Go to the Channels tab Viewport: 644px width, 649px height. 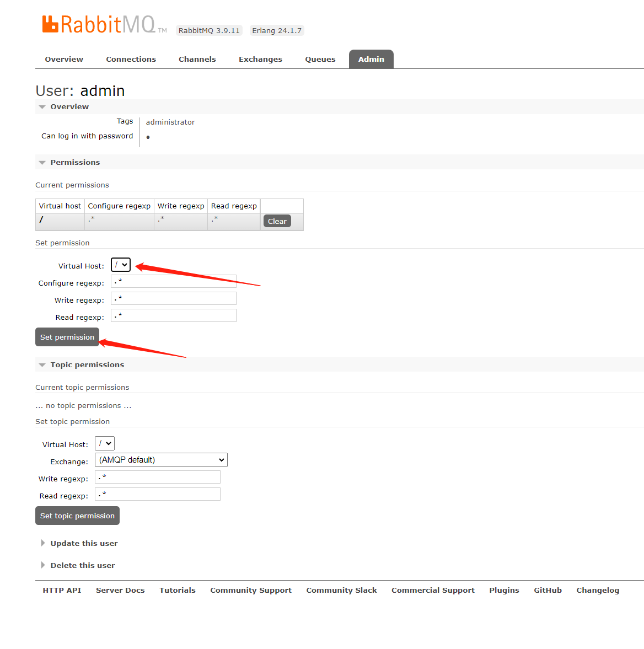(197, 59)
